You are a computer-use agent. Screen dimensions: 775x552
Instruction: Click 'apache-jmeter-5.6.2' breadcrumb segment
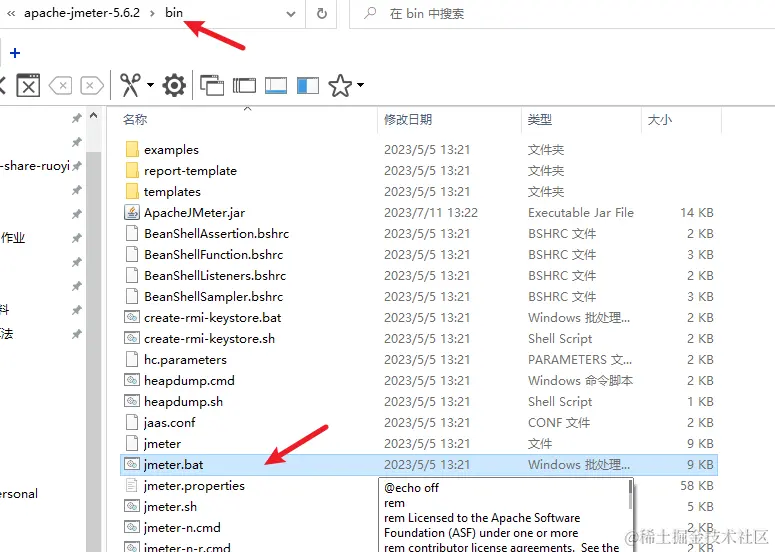pyautogui.click(x=82, y=13)
